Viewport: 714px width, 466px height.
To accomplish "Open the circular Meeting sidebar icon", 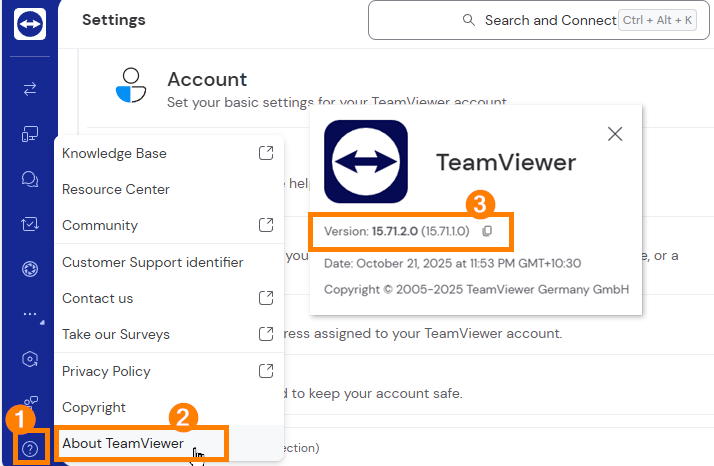I will click(x=30, y=269).
